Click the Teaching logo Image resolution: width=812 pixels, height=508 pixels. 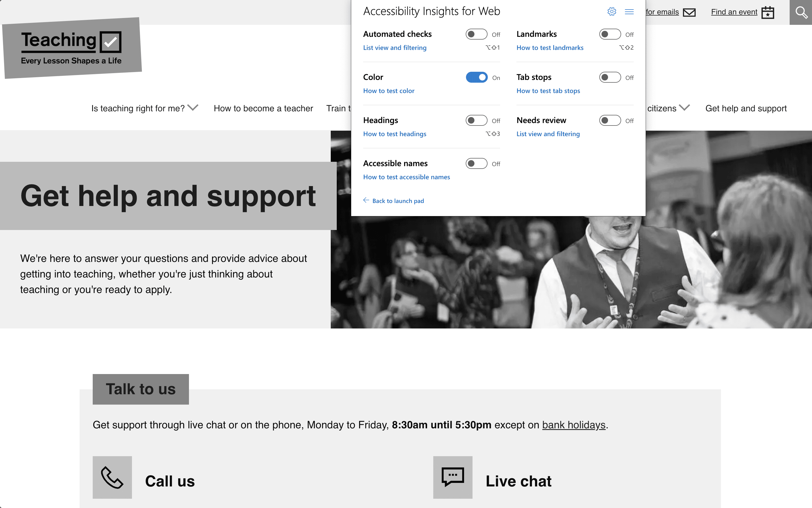[72, 48]
